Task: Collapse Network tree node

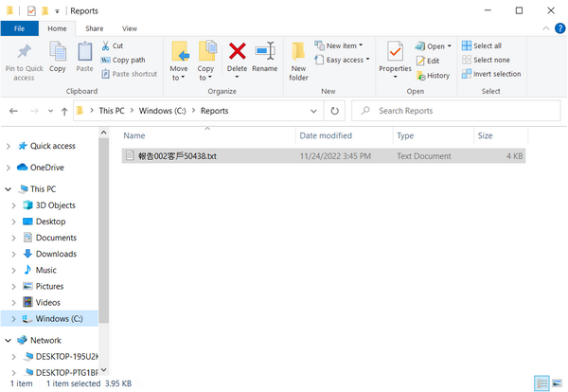Action: coord(8,340)
